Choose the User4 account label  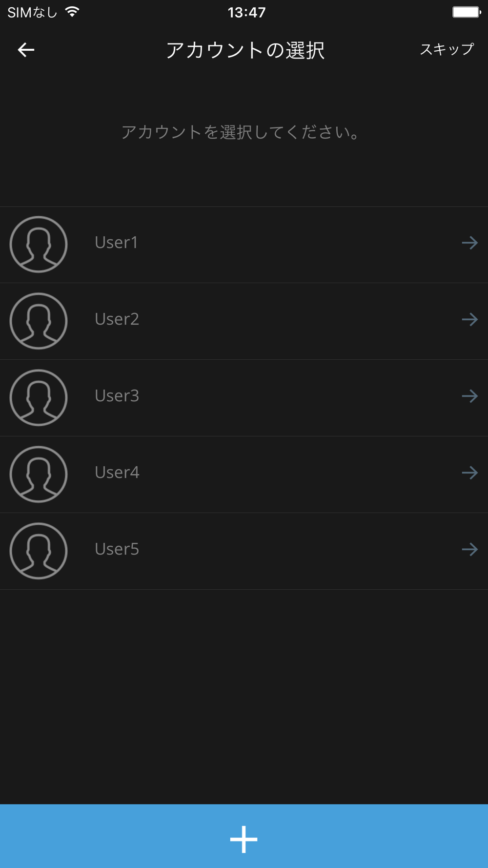click(117, 473)
